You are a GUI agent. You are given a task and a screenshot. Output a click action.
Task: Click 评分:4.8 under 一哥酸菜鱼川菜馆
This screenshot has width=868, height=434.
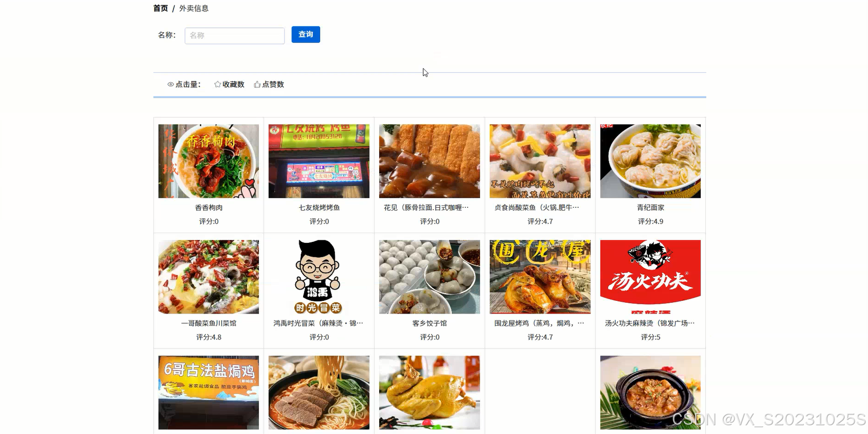tap(209, 337)
